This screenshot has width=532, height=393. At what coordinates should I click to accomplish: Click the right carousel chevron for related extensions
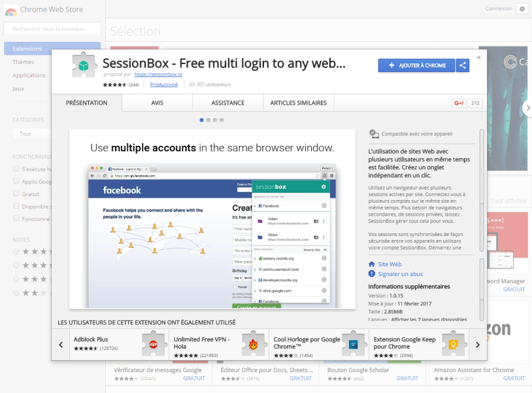[x=477, y=343]
